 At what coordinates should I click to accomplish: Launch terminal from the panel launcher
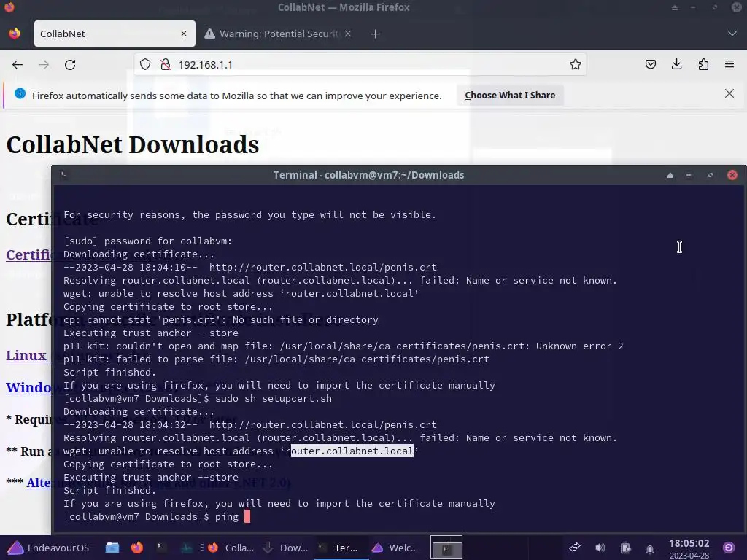(161, 548)
